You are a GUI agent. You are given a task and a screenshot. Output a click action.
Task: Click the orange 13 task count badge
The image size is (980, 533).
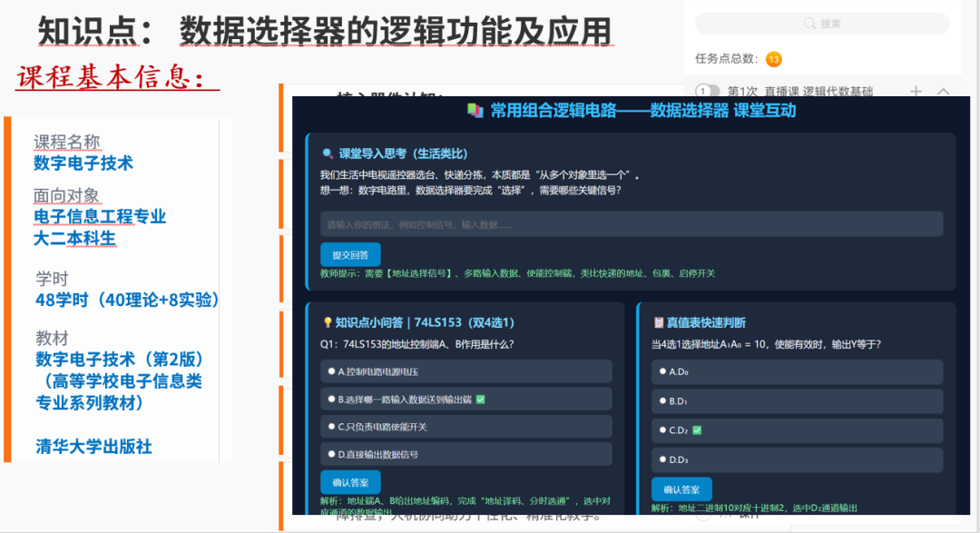[x=774, y=59]
